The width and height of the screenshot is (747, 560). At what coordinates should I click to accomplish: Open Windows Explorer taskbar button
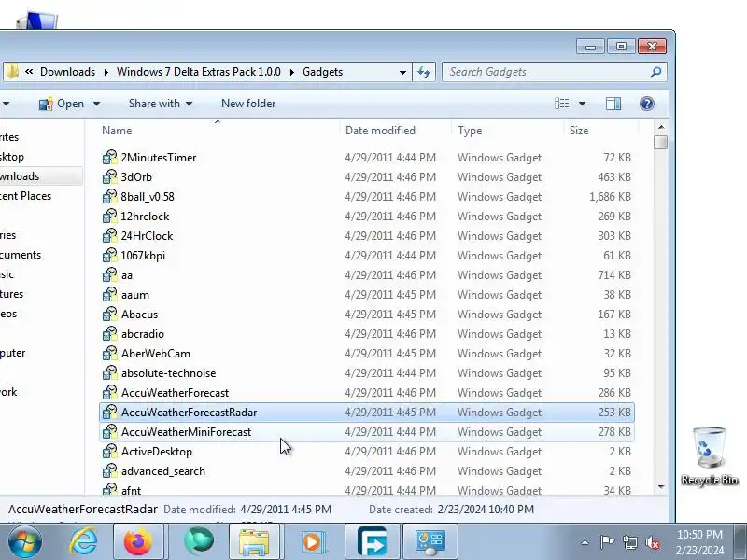(x=254, y=541)
